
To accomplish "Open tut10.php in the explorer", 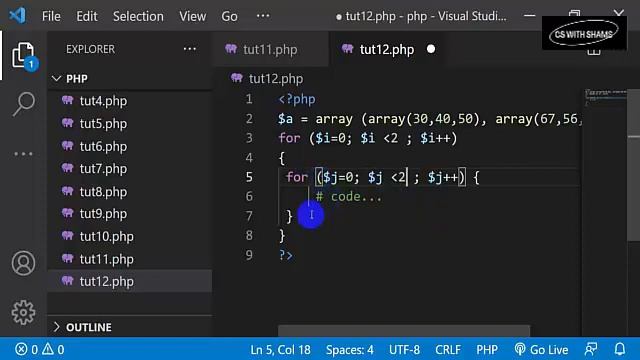I will click(x=107, y=236).
